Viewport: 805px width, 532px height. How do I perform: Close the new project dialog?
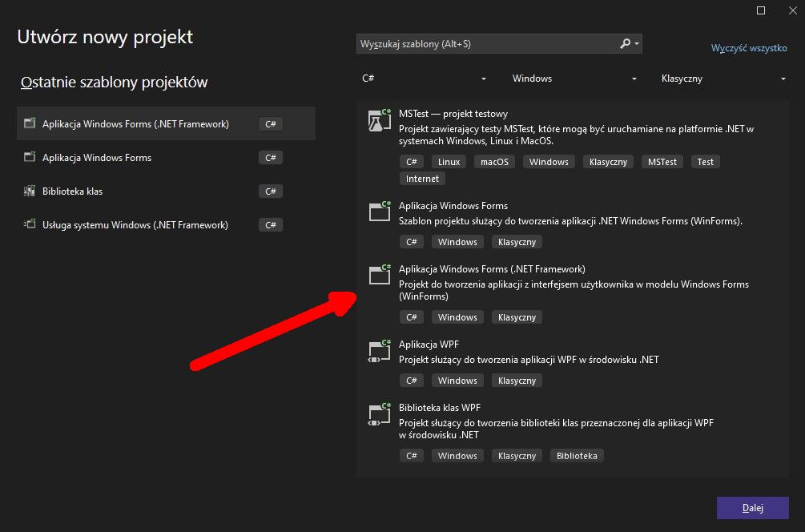(793, 10)
